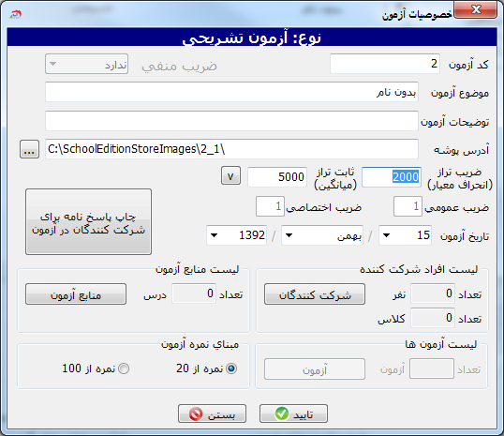Image resolution: width=504 pixels, height=436 pixels.
Task: Click the green checkmark confirm (تایید) button
Action: click(293, 413)
